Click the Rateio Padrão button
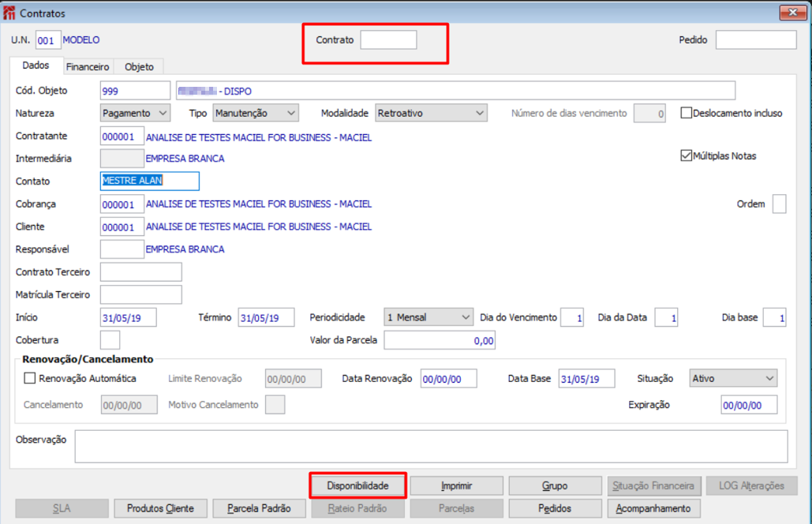This screenshot has height=524, width=812. click(x=357, y=508)
